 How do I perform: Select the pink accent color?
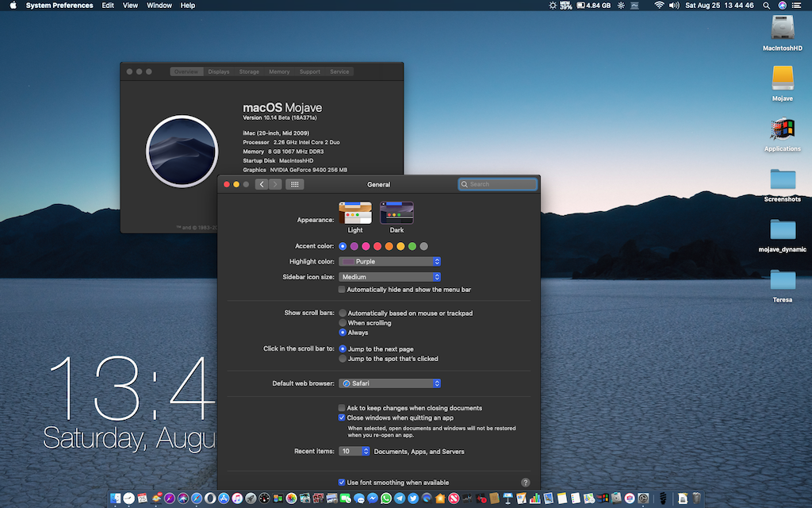pyautogui.click(x=366, y=246)
